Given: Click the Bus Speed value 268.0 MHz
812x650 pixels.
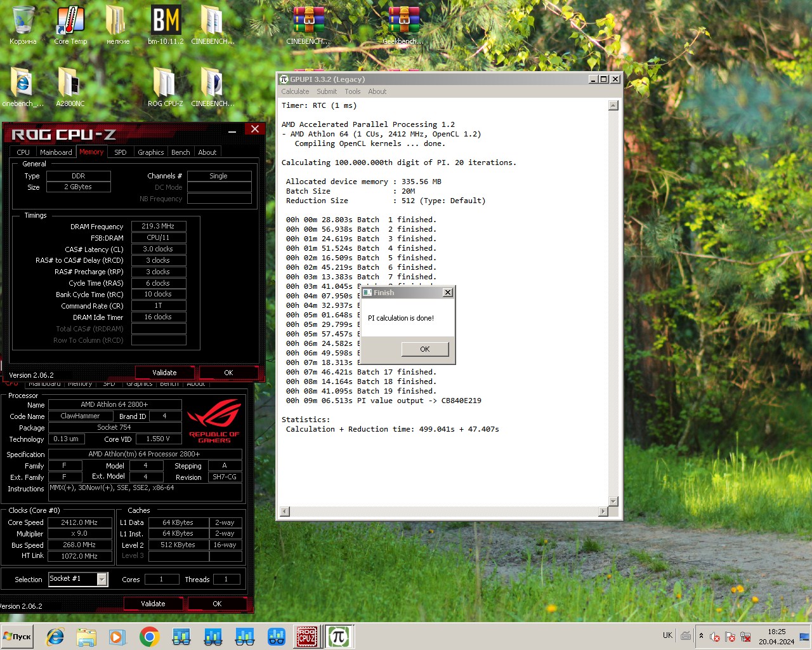Looking at the screenshot, I should (x=80, y=545).
